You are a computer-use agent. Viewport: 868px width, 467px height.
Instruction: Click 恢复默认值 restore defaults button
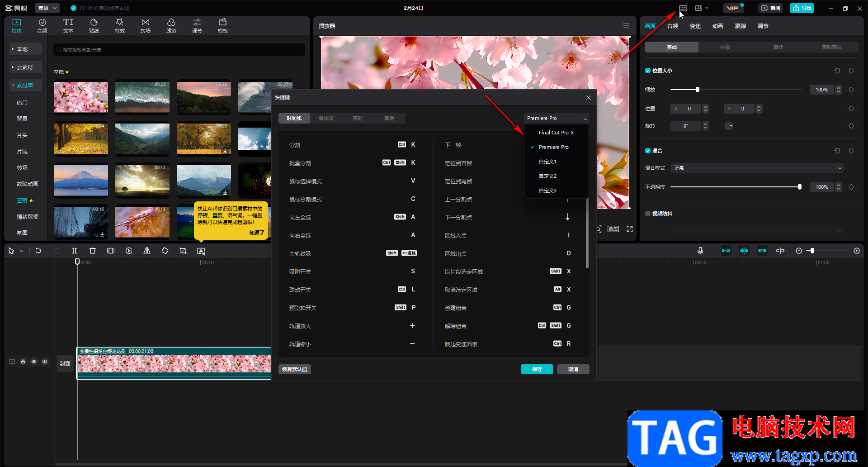pos(295,369)
